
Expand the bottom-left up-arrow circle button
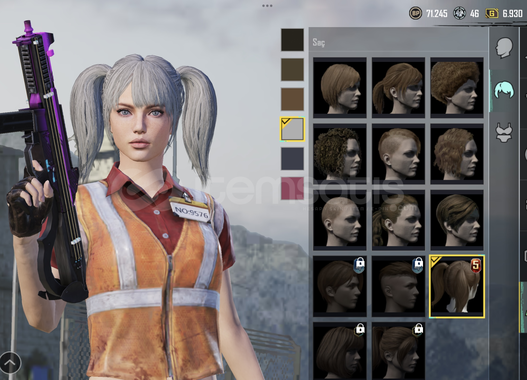[x=10, y=363]
